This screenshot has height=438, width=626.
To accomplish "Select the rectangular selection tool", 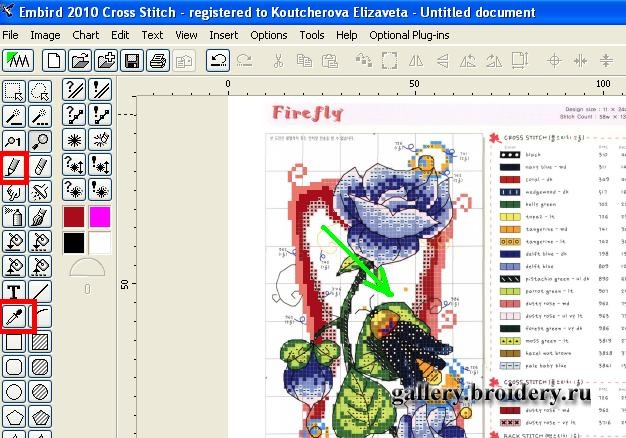I will (14, 91).
